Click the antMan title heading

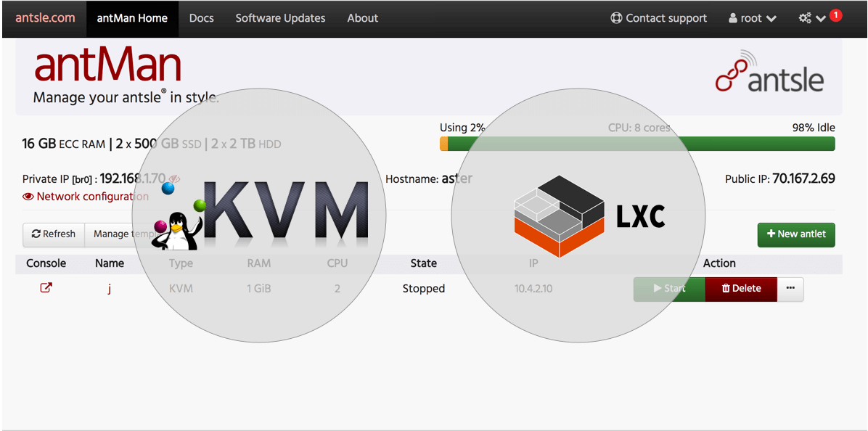108,65
